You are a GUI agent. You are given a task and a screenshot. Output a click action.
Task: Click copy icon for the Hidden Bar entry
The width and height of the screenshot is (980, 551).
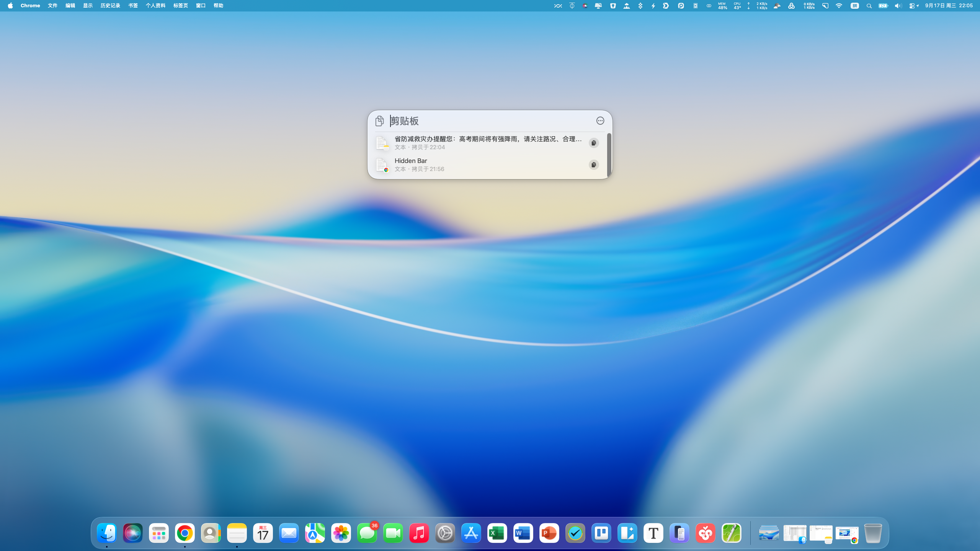tap(594, 165)
